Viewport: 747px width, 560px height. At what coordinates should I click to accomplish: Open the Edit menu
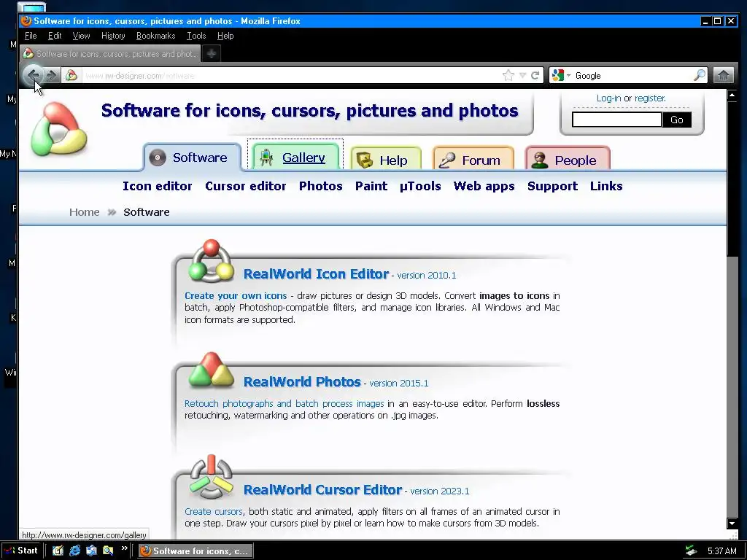click(x=55, y=36)
